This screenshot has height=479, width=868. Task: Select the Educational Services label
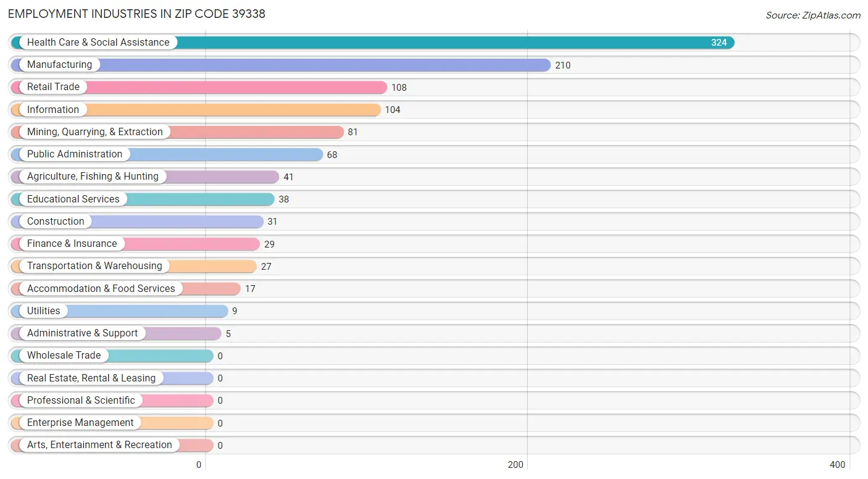coord(73,199)
